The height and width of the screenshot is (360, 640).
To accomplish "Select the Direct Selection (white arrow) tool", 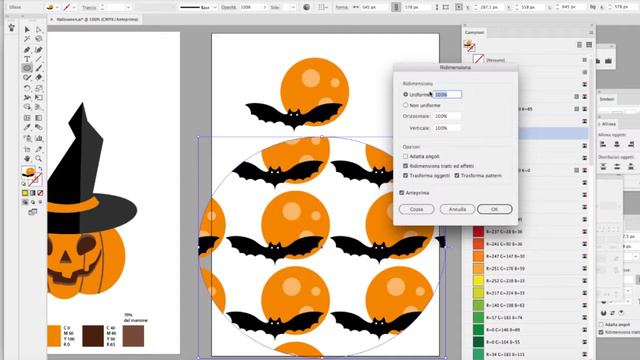I will point(39,29).
